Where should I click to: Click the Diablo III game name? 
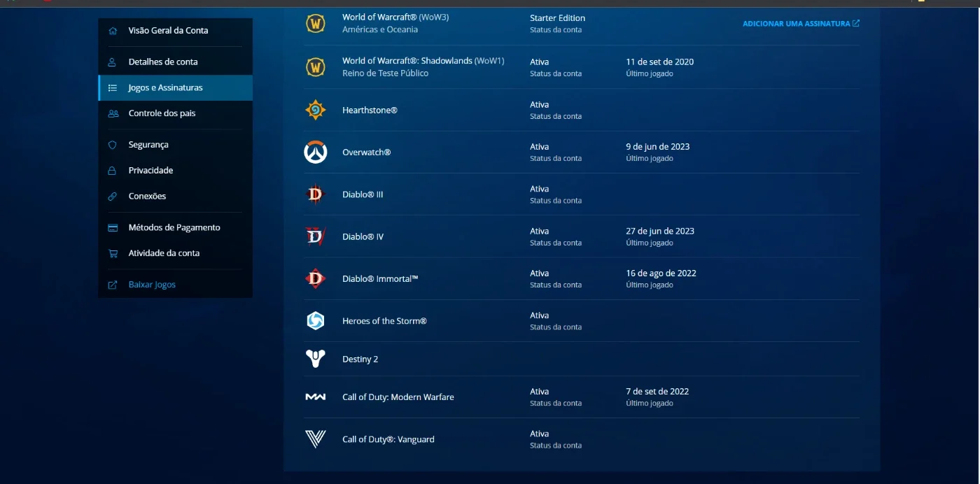pos(363,195)
